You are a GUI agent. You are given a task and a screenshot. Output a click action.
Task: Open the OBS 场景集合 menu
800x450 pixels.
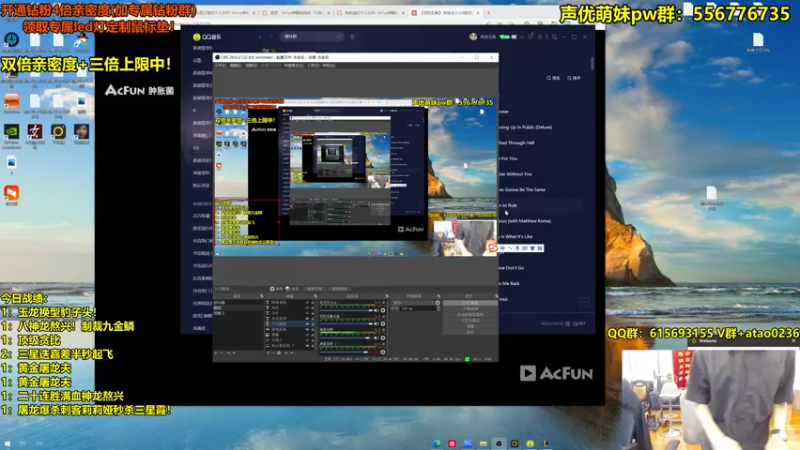[x=294, y=65]
